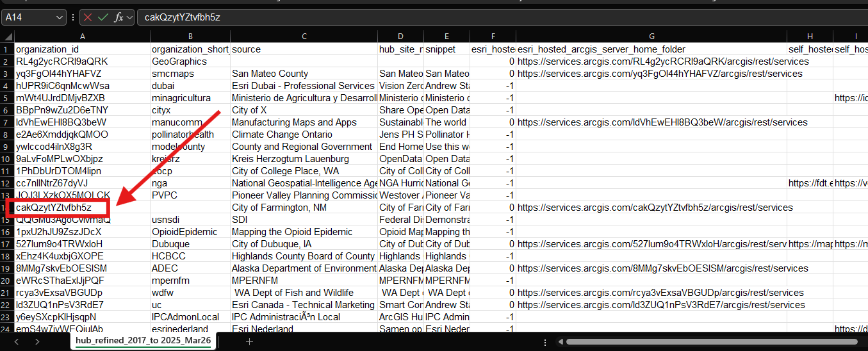
Task: Go to previous sheet with left arrow
Action: click(x=17, y=342)
